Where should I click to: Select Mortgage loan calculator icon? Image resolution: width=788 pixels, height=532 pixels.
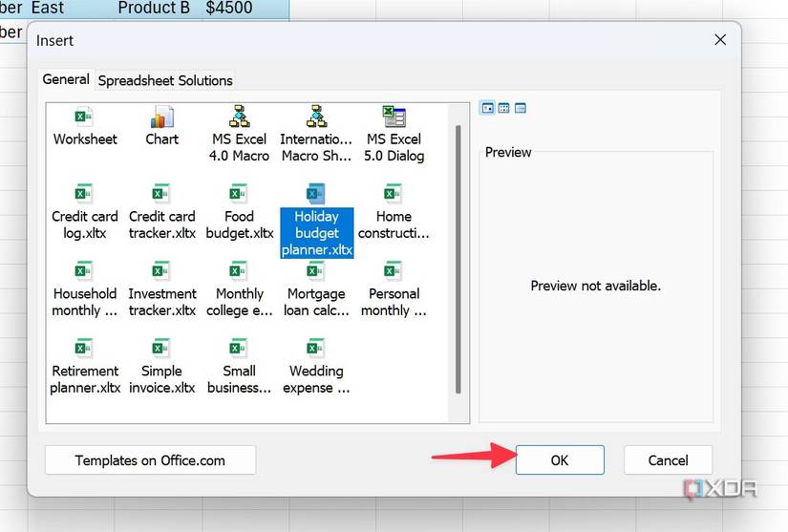click(315, 270)
